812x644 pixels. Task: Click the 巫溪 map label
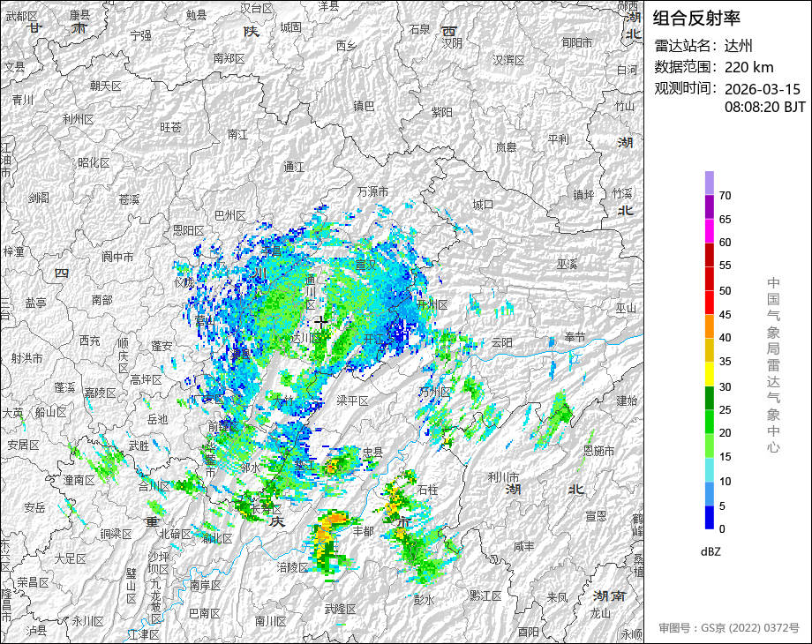click(x=567, y=265)
